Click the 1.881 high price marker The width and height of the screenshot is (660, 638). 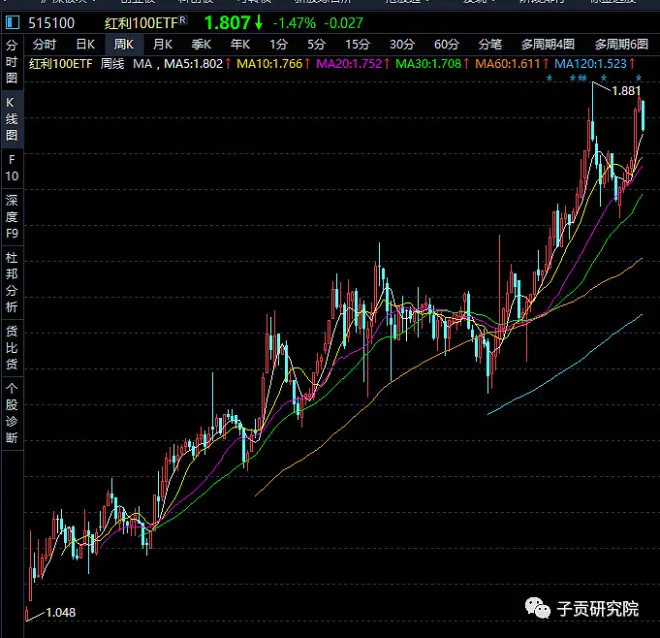[625, 91]
